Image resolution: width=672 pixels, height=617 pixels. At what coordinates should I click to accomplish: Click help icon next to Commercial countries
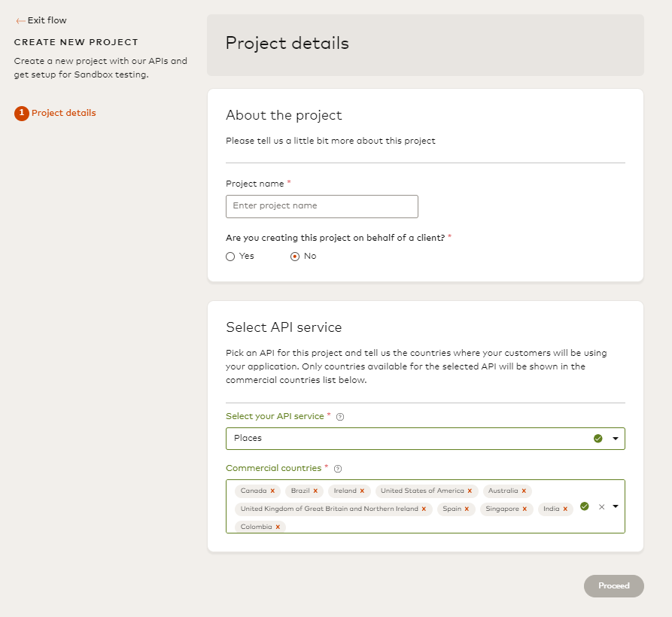coord(338,469)
